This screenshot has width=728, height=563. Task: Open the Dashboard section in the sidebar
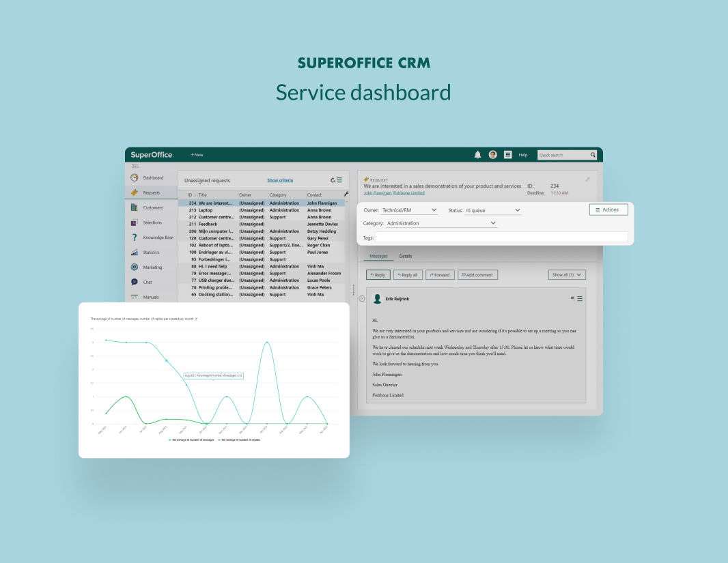coord(134,177)
